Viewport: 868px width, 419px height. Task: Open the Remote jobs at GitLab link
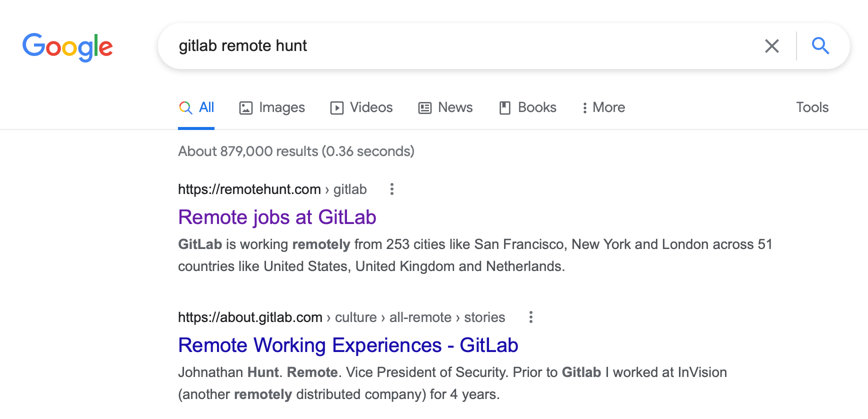(277, 217)
